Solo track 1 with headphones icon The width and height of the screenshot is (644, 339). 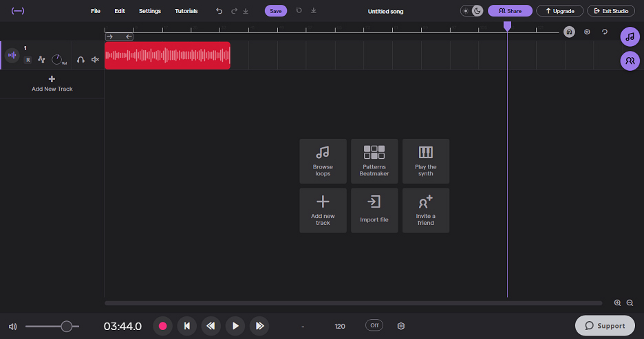pos(80,60)
